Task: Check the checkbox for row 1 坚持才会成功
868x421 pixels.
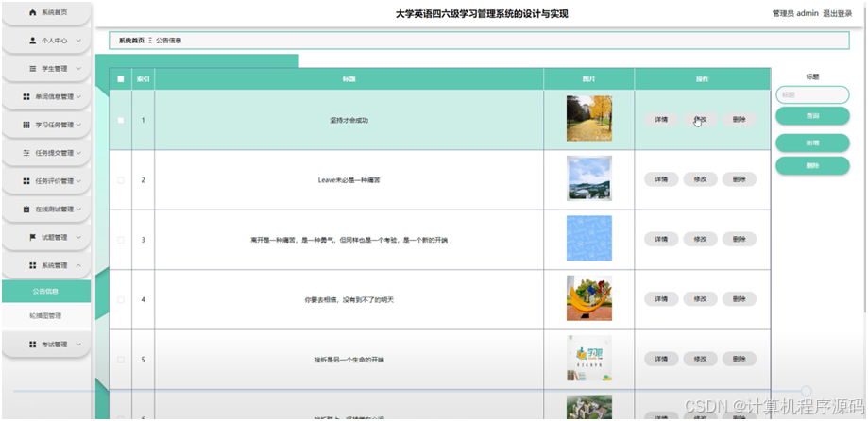Action: (x=121, y=120)
